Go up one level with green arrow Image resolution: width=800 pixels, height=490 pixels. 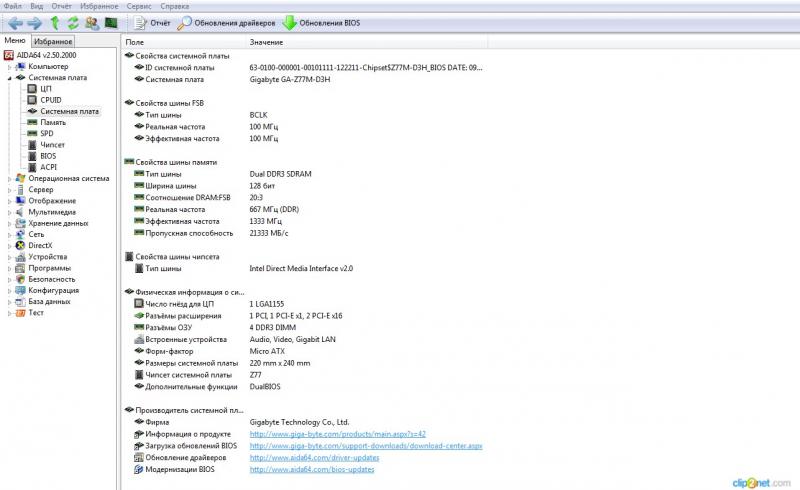point(55,23)
